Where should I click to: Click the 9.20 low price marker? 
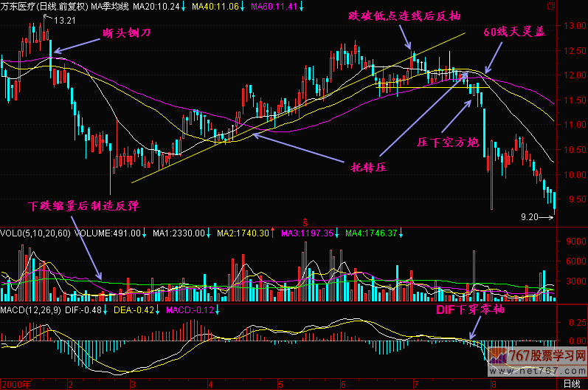pyautogui.click(x=530, y=217)
